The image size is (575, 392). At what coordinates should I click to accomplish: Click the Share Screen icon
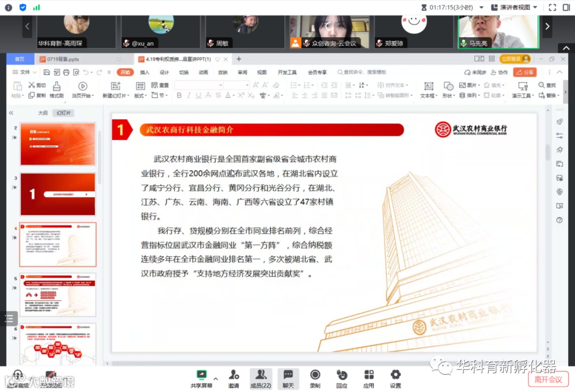(x=201, y=374)
